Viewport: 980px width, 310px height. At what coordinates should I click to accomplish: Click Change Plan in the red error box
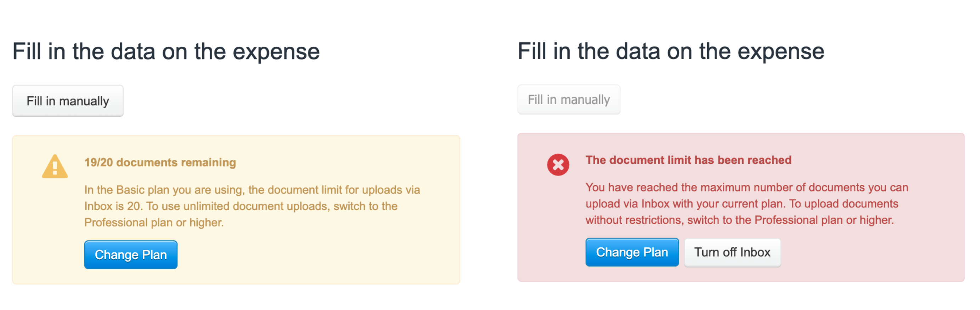pyautogui.click(x=631, y=252)
